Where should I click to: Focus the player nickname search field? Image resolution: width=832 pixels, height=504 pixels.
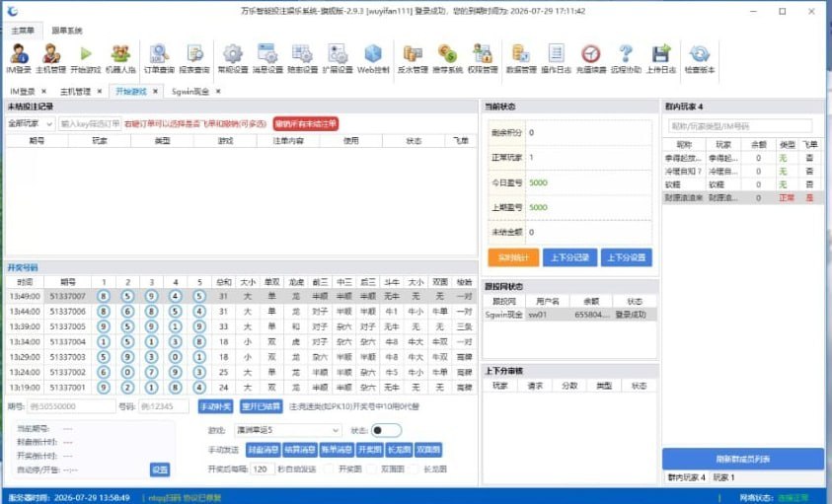pos(739,126)
